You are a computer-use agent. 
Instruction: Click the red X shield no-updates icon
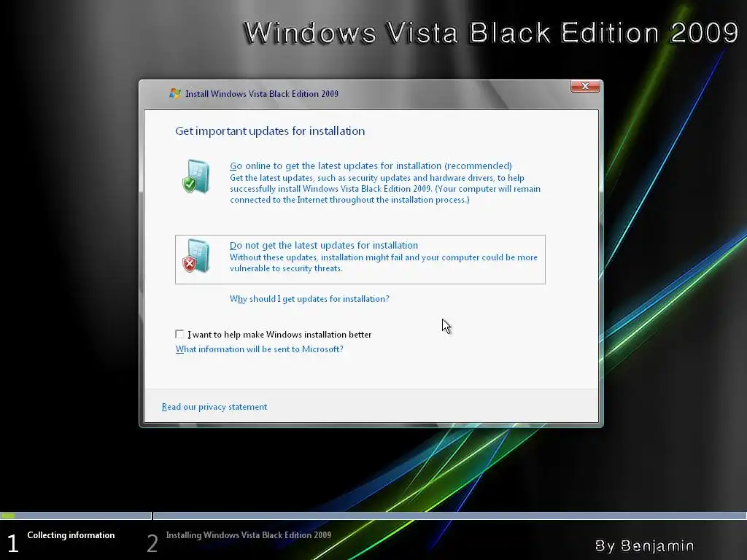196,256
